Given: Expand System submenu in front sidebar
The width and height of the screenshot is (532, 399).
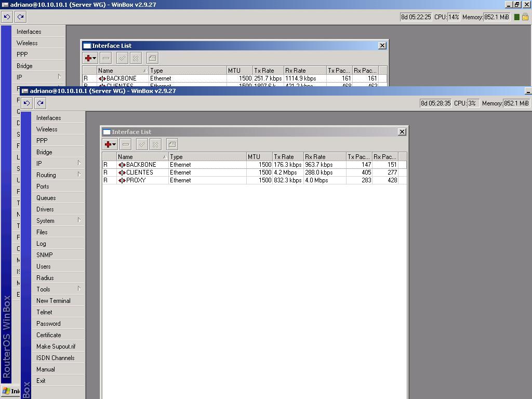Looking at the screenshot, I should 79,220.
